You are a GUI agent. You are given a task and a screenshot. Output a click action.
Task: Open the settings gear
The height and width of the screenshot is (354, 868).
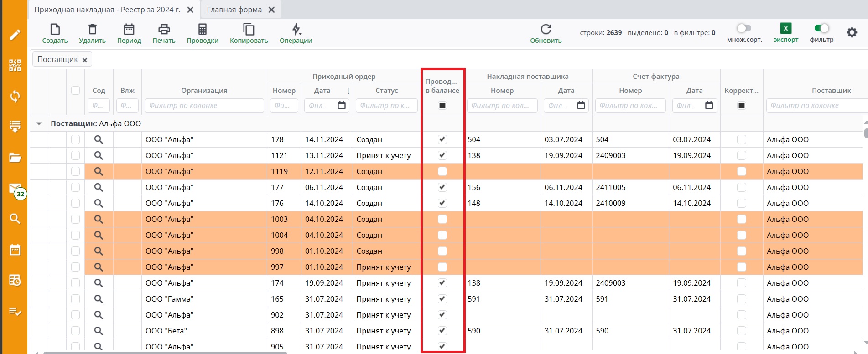852,33
